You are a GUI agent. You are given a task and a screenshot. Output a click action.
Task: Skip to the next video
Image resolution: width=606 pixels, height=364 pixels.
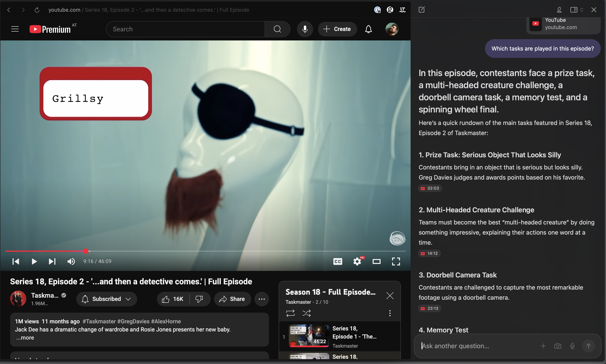pos(52,261)
